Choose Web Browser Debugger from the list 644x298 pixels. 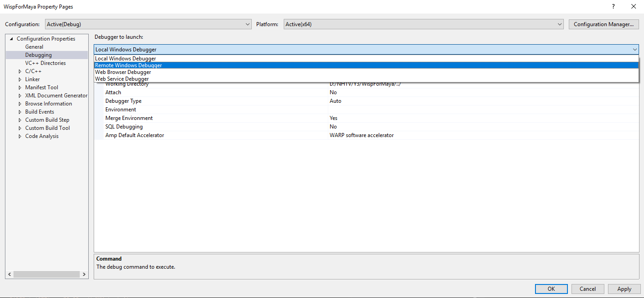[366, 72]
